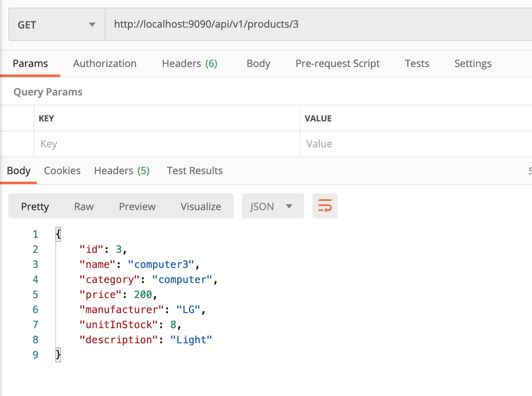
Task: Open the Pre-request Script tab
Action: (338, 64)
